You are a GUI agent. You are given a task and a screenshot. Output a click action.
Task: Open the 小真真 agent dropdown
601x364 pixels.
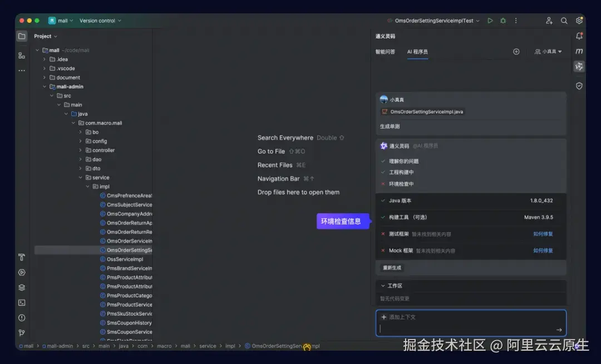pos(548,51)
